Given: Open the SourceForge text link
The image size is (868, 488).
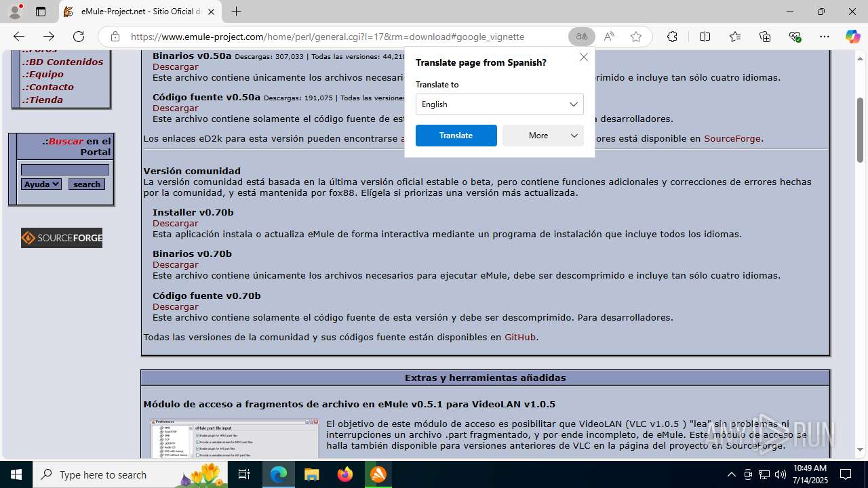Looking at the screenshot, I should (732, 138).
